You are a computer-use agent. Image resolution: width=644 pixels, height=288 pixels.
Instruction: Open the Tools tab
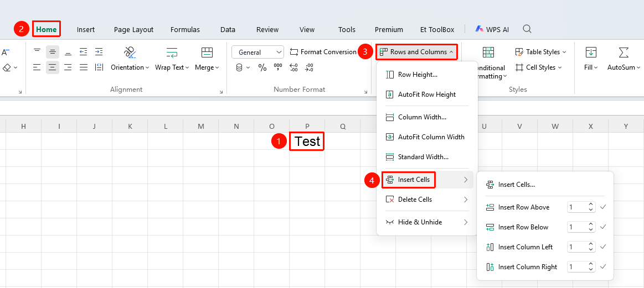click(x=347, y=29)
